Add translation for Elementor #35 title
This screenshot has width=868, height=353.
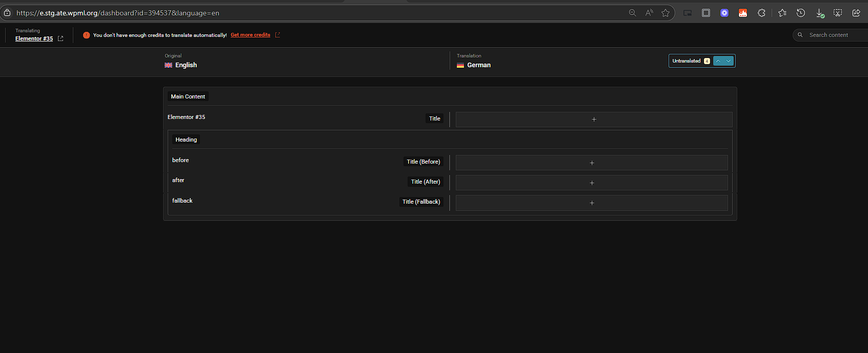click(594, 119)
